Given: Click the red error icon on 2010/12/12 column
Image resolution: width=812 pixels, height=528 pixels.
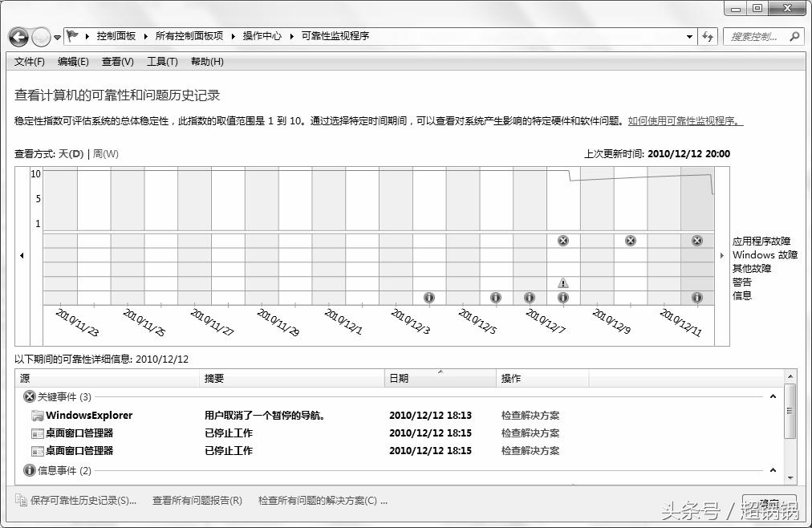Looking at the screenshot, I should tap(696, 240).
